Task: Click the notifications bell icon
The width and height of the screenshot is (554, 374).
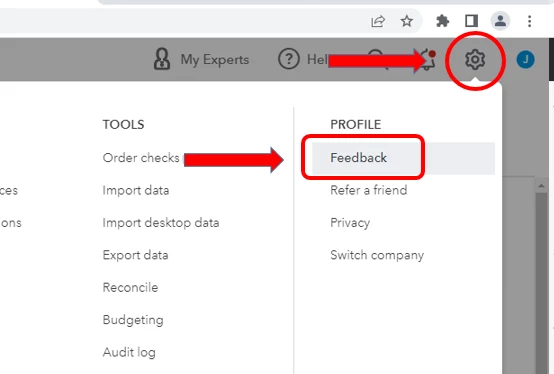Action: (x=428, y=59)
